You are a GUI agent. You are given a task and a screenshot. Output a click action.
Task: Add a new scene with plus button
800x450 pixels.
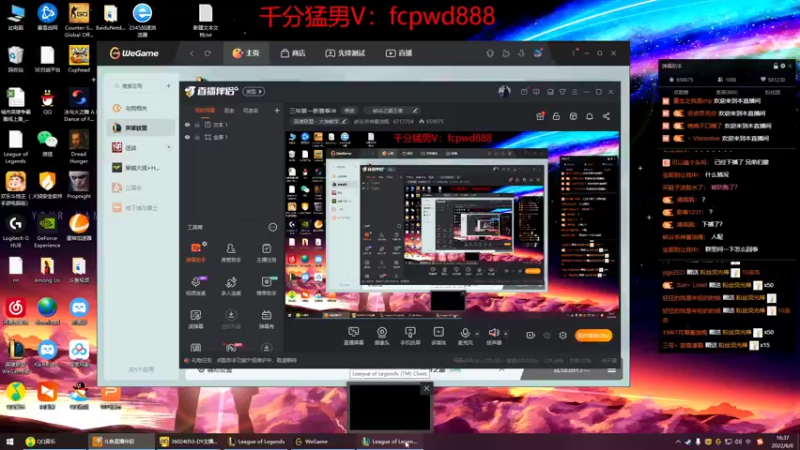(277, 110)
